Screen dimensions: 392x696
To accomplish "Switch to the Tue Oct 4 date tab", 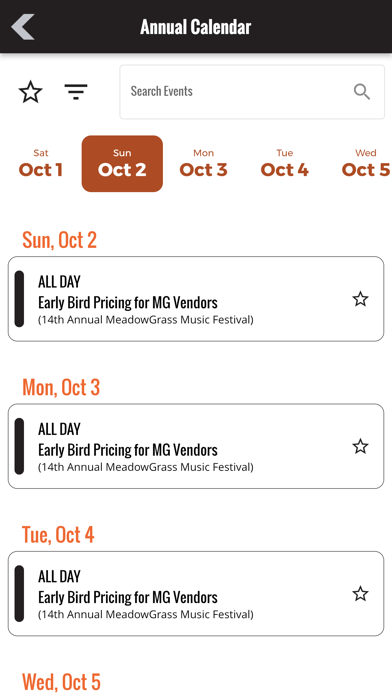I will click(x=285, y=164).
